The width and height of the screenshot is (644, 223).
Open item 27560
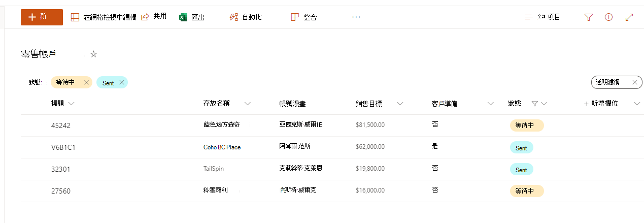coord(61,191)
